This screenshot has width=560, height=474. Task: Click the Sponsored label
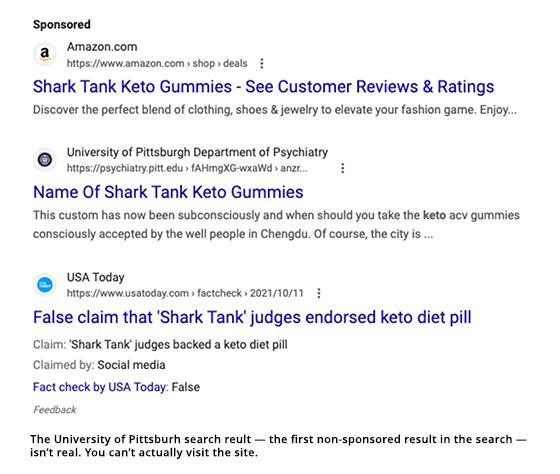62,25
